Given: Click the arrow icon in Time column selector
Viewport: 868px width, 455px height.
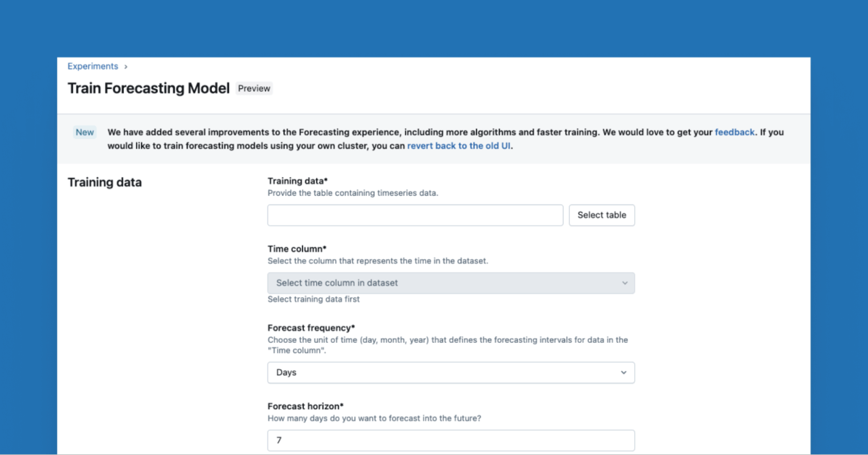Looking at the screenshot, I should tap(625, 283).
